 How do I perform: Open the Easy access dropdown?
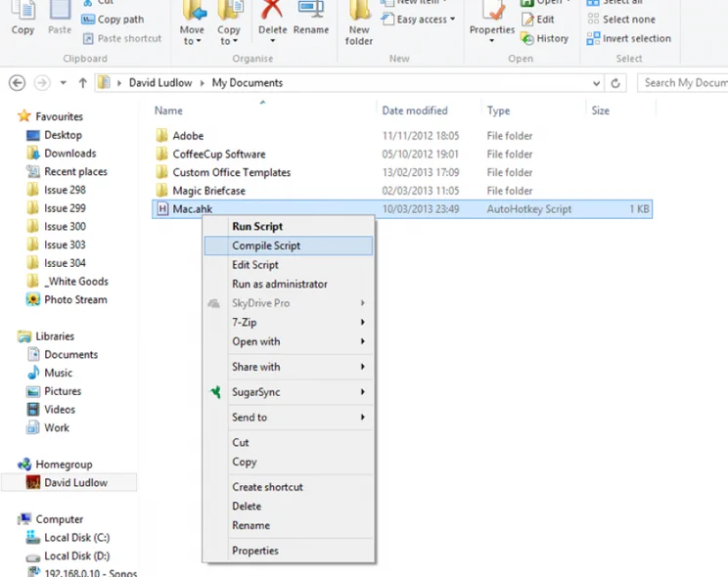[418, 20]
